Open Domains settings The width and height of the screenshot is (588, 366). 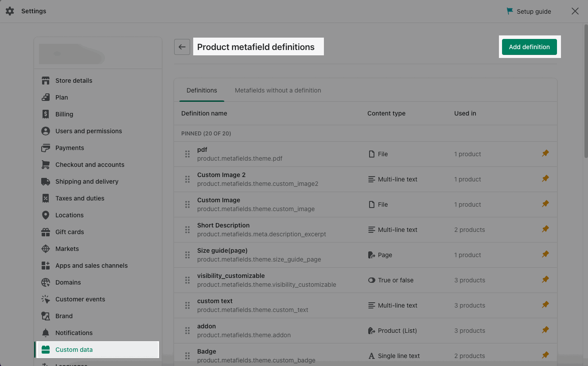pyautogui.click(x=98, y=282)
